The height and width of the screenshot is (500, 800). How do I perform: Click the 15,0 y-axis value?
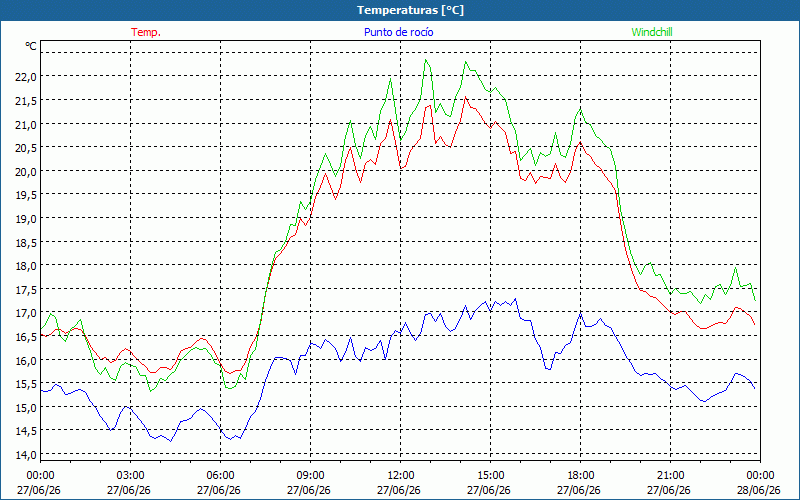click(26, 407)
